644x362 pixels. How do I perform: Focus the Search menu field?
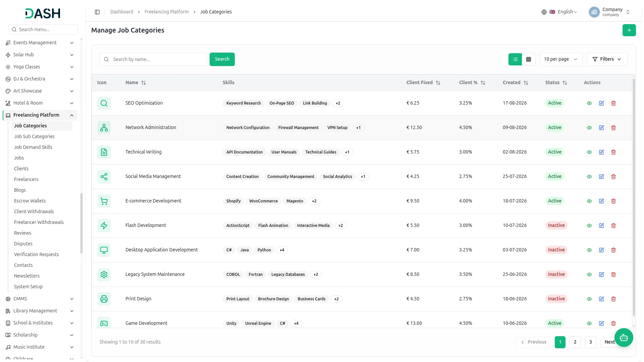43,29
